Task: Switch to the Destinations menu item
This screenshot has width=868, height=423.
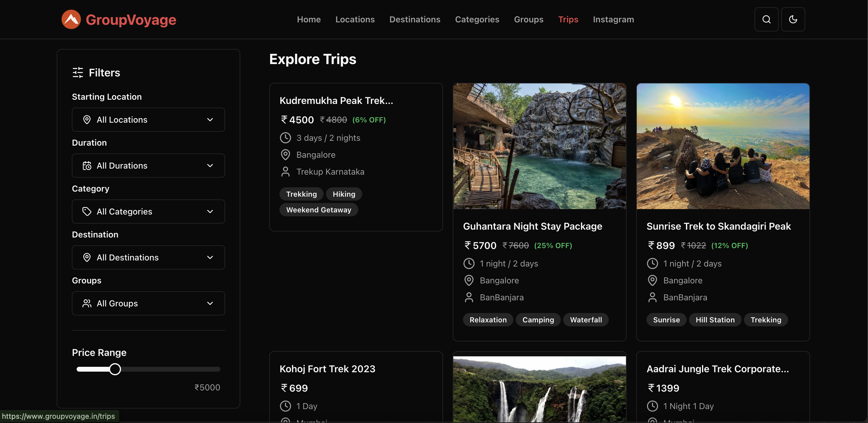Action: point(415,19)
